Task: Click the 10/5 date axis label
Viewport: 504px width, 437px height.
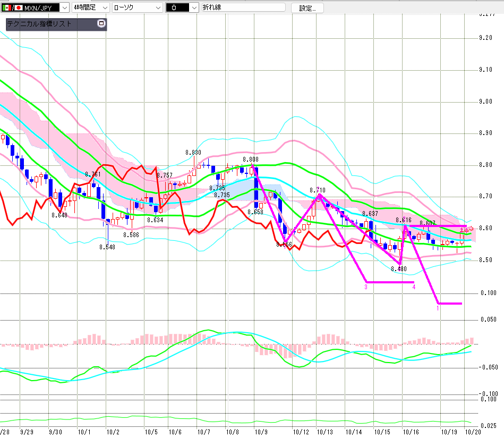Action: pyautogui.click(x=151, y=432)
